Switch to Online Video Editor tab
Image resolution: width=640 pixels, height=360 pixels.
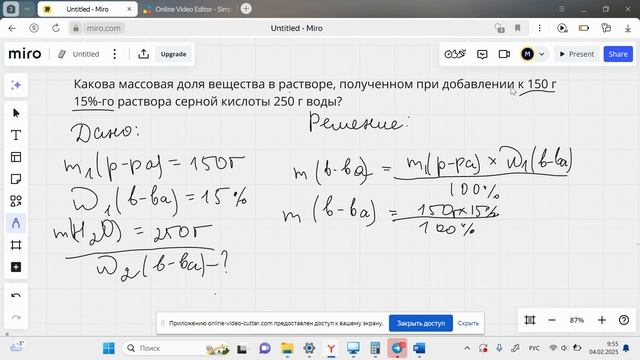coord(188,9)
